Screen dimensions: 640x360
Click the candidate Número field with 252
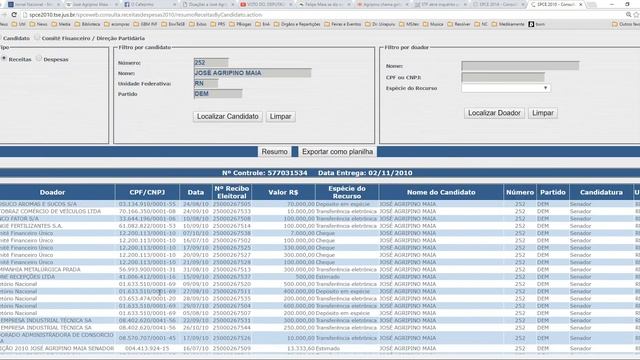(x=211, y=62)
